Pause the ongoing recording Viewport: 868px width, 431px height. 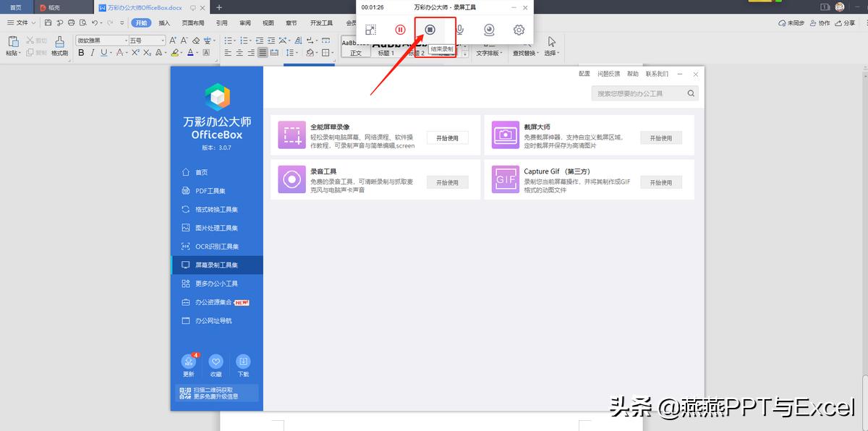pos(401,30)
